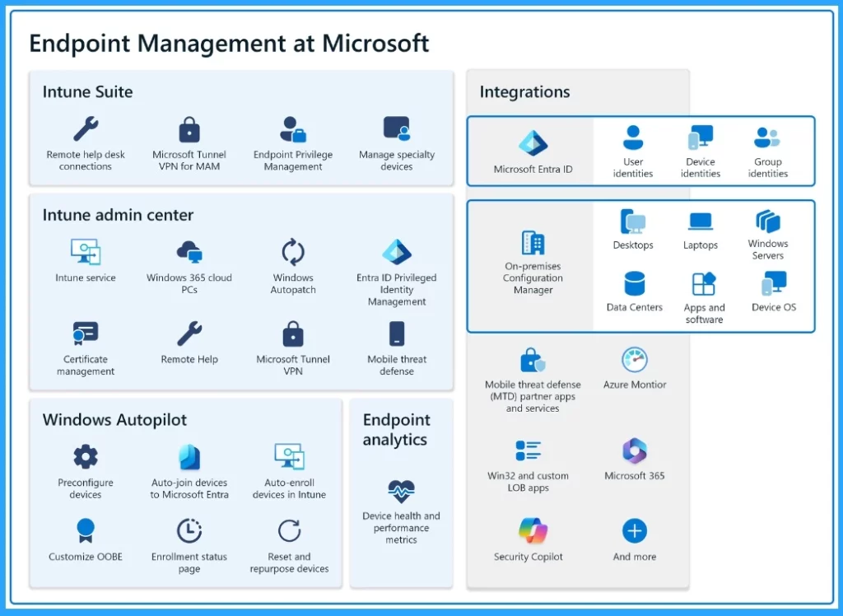843x616 pixels.
Task: Click the Security Copilot colorful icon
Action: point(533,531)
